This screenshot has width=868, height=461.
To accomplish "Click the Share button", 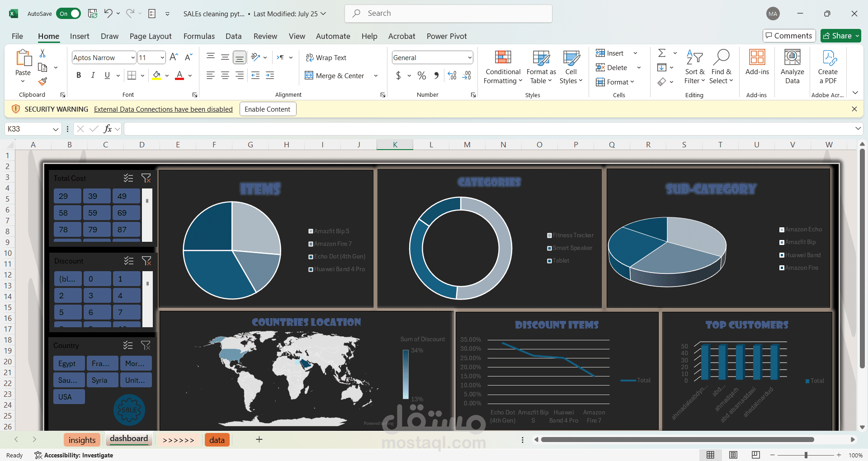I will (841, 36).
